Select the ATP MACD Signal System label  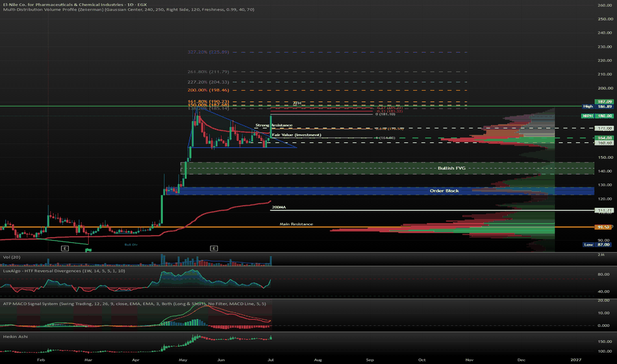pyautogui.click(x=134, y=303)
